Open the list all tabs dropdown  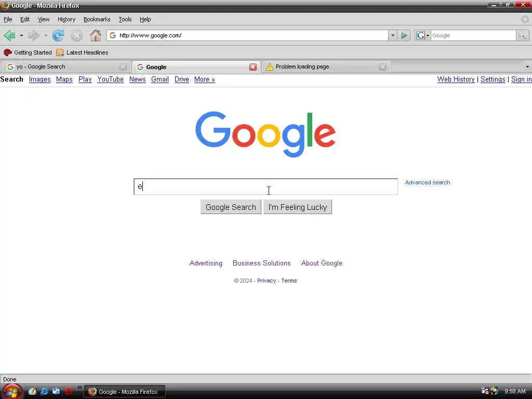[527, 67]
